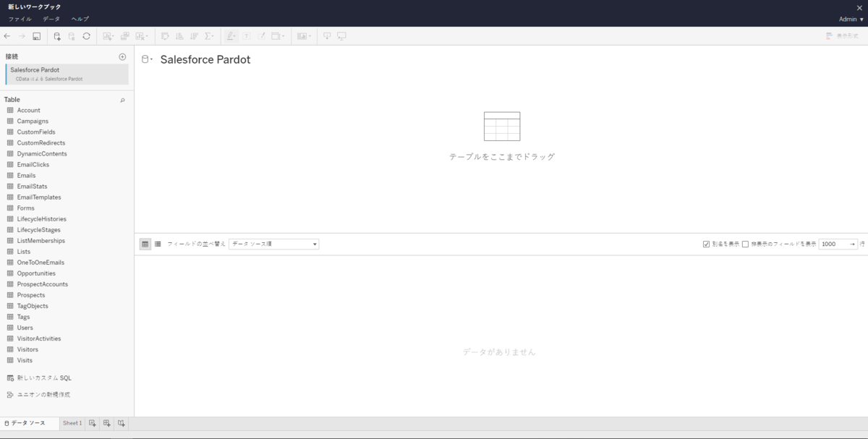Switch preview to metadata list view icon
Screen dimensions: 868x439
pyautogui.click(x=158, y=244)
